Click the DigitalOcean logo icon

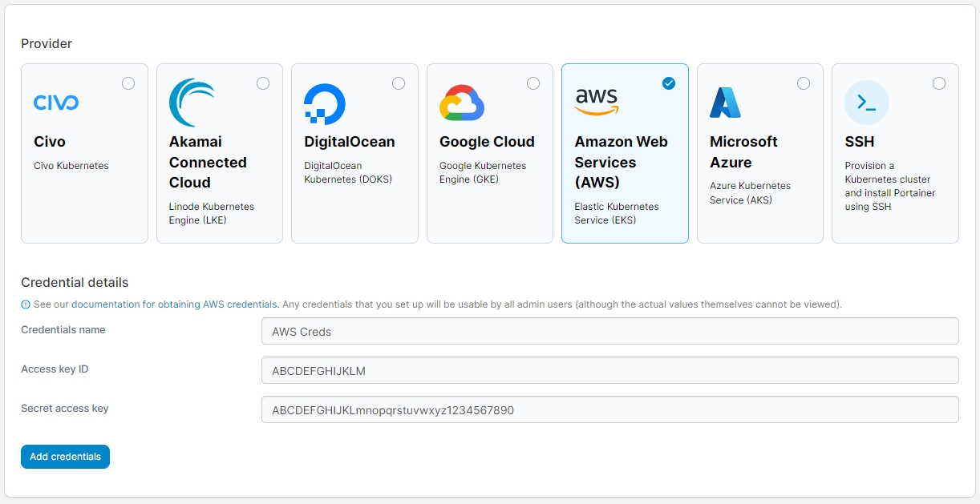(x=325, y=104)
